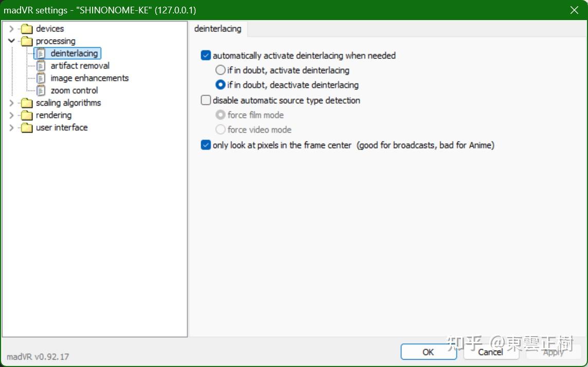Open artifact removal settings
This screenshot has height=367, width=588.
[x=80, y=66]
